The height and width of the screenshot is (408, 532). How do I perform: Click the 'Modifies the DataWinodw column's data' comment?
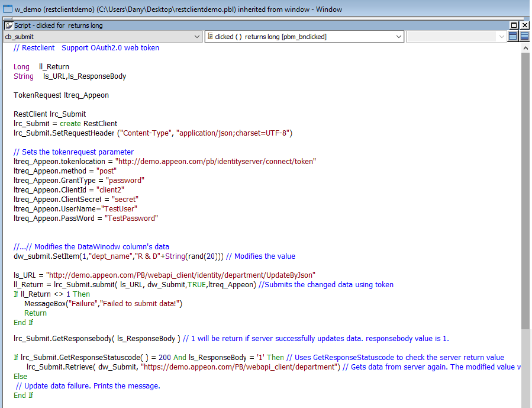click(91, 247)
